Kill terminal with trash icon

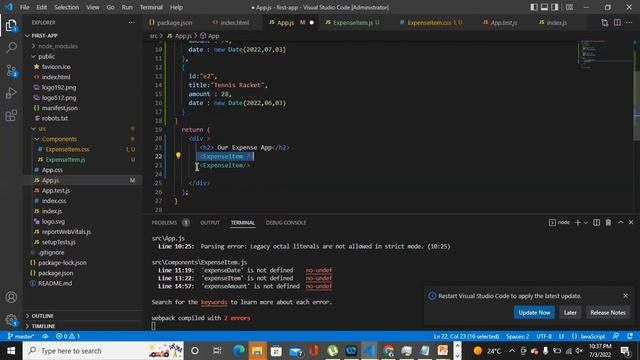[x=608, y=222]
